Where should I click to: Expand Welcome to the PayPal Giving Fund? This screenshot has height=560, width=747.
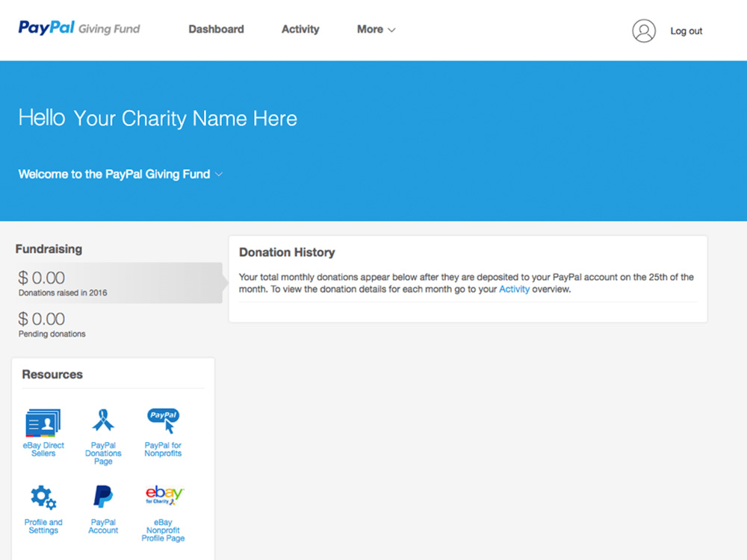(x=120, y=174)
